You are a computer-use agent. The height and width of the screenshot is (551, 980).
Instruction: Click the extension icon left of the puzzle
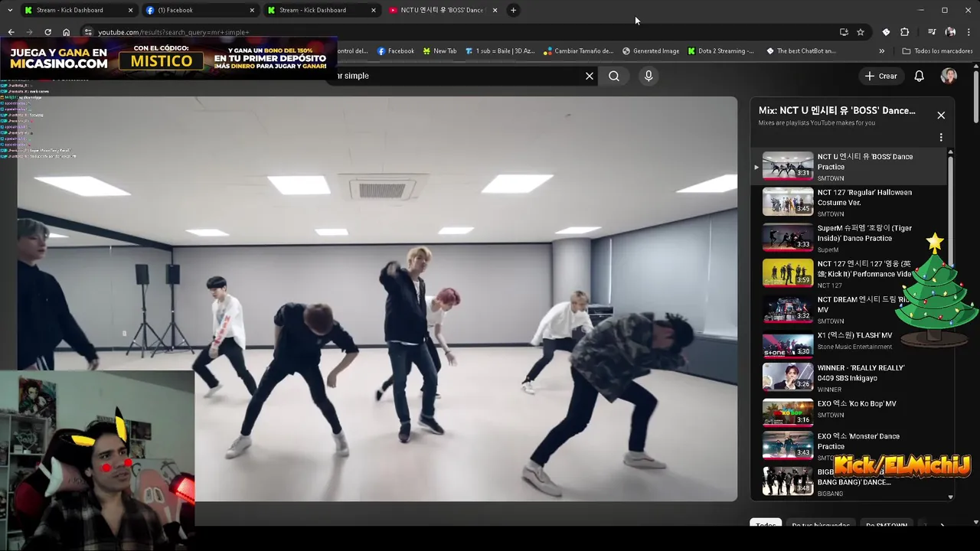pyautogui.click(x=886, y=32)
